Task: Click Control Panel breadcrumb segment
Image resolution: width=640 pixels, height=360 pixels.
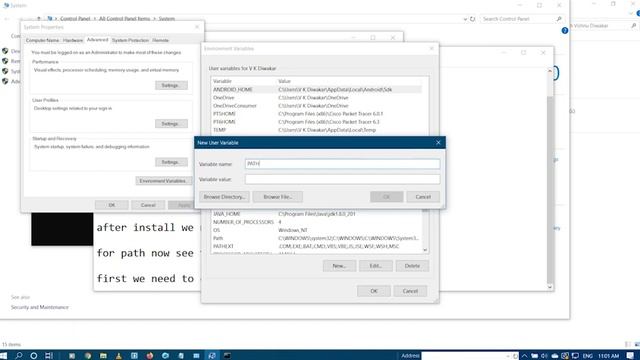Action: point(75,19)
